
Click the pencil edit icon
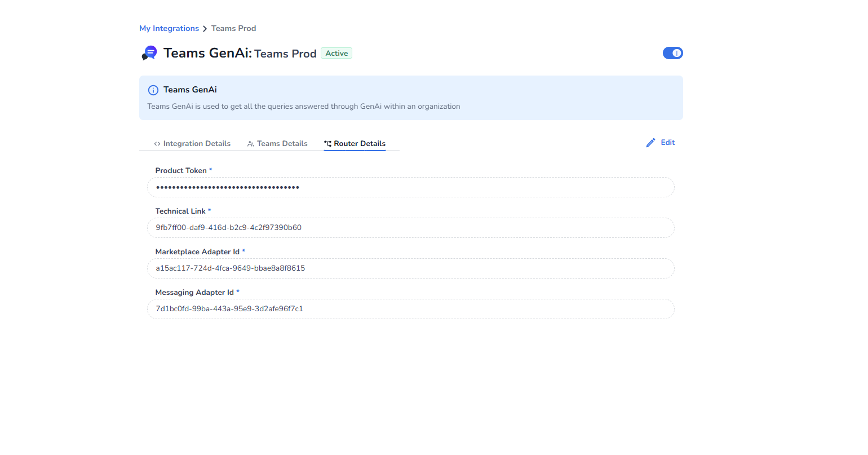pyautogui.click(x=651, y=143)
